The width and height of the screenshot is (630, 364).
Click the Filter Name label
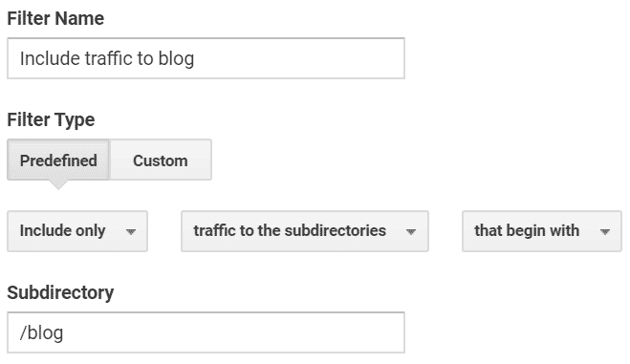[x=55, y=18]
